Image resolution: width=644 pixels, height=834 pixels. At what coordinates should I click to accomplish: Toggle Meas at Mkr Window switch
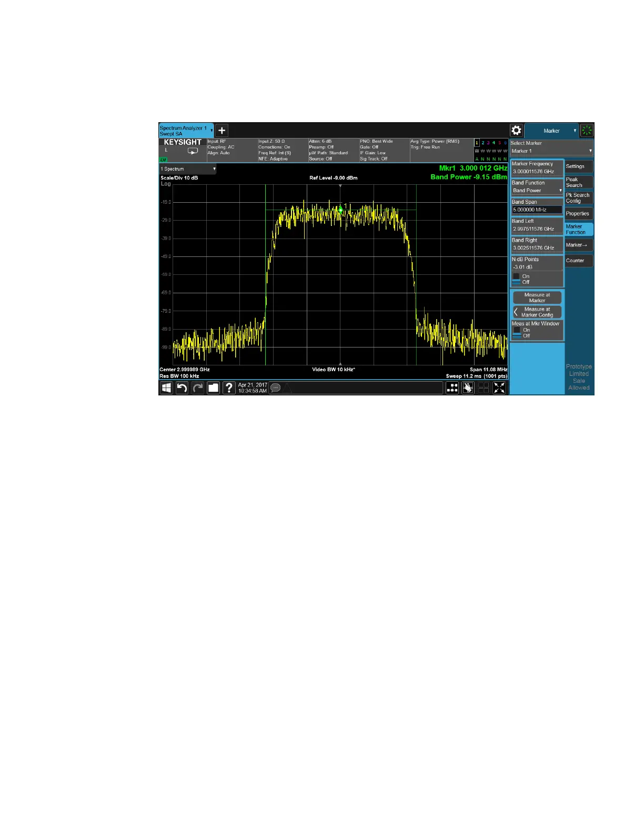pyautogui.click(x=517, y=333)
